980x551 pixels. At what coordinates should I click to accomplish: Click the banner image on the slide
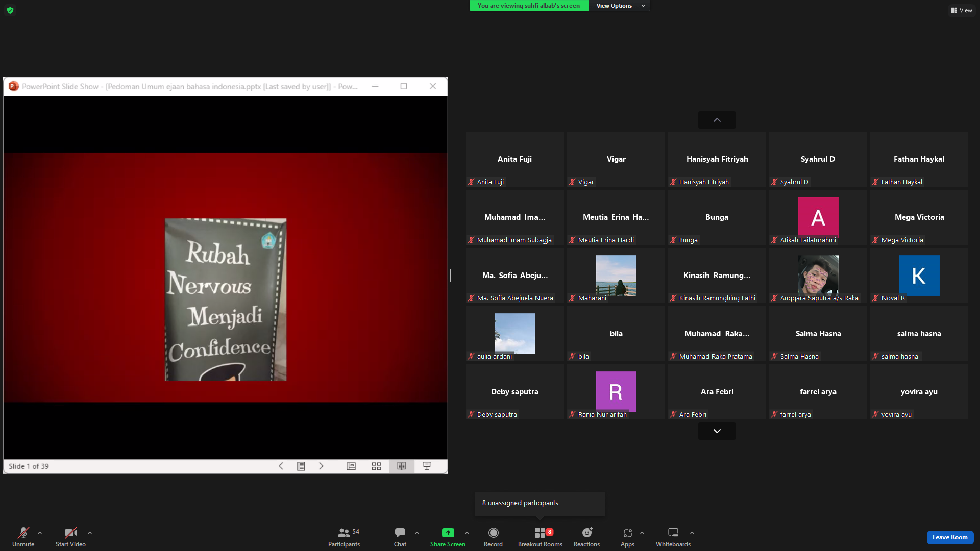(226, 299)
